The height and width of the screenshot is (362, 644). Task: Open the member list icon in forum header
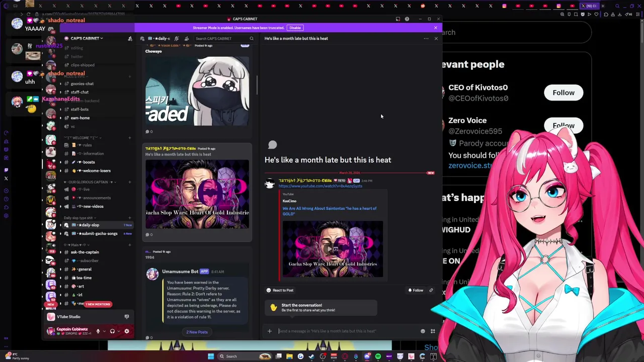pos(187,39)
